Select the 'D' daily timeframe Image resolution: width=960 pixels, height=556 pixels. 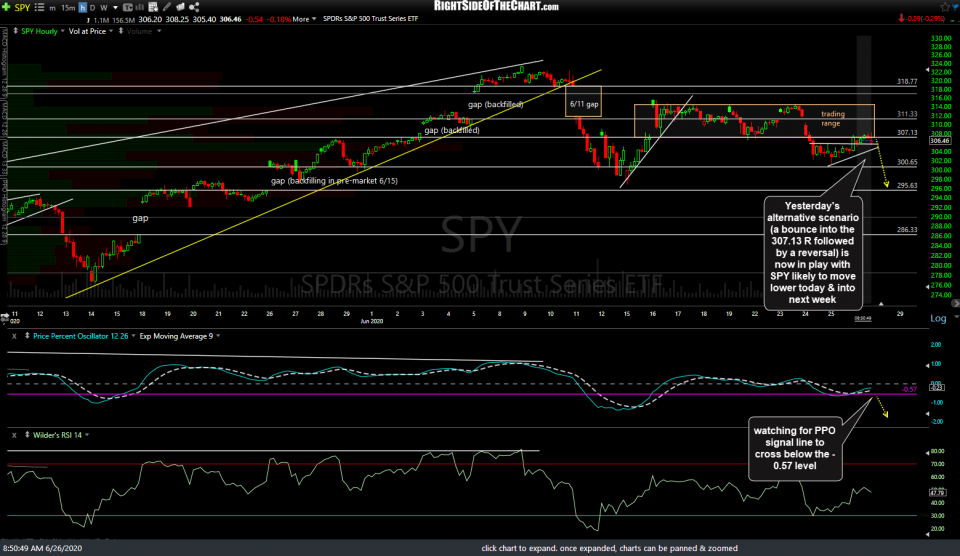pos(92,8)
